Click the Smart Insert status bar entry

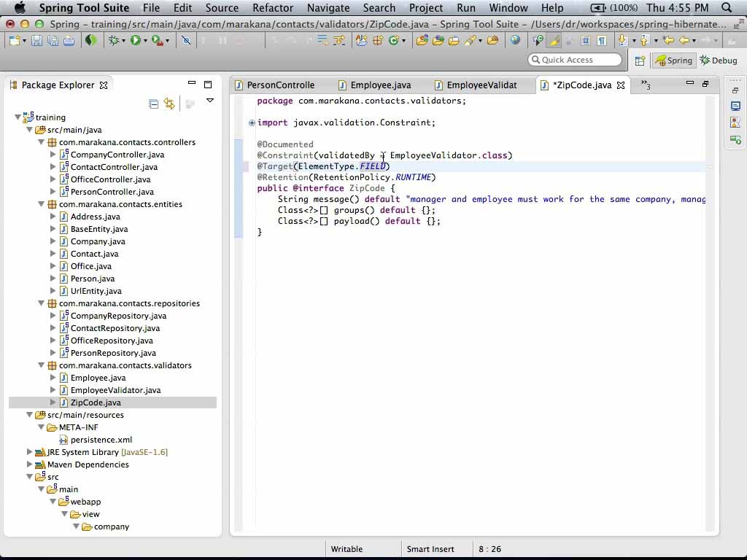(x=430, y=549)
